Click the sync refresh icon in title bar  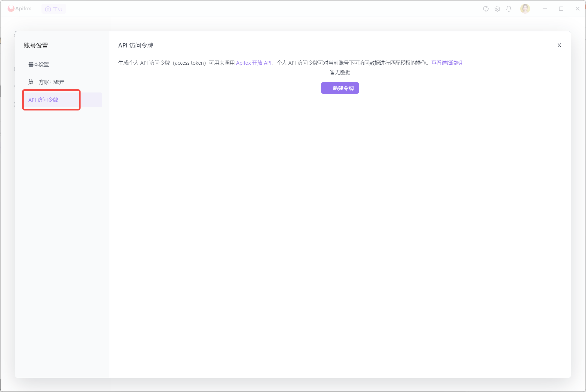(486, 9)
